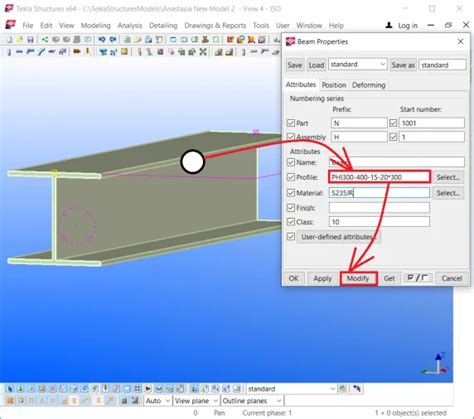Image resolution: width=474 pixels, height=419 pixels.
Task: Toggle the Class checkbox
Action: (x=291, y=222)
